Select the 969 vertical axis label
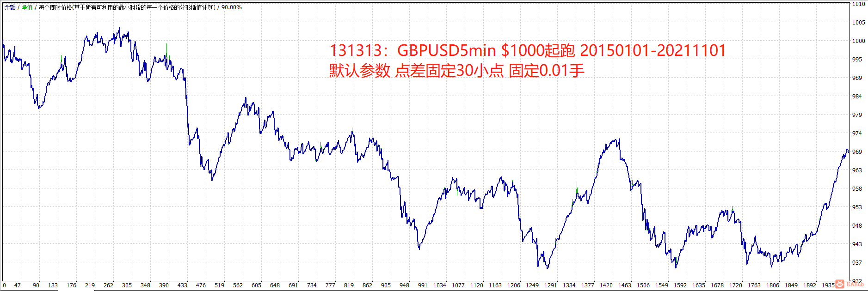 (x=857, y=152)
